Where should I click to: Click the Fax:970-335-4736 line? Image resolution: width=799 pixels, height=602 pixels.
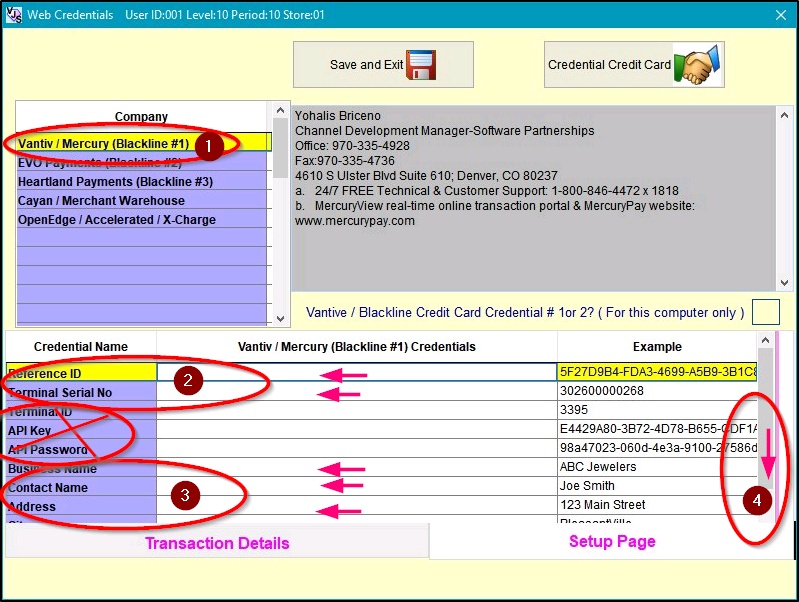[344, 161]
